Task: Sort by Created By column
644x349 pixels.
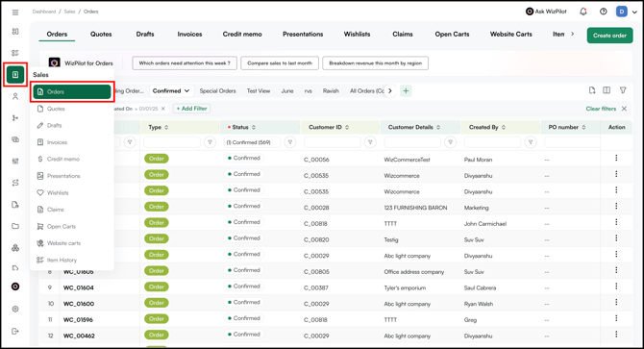Action: (x=504, y=128)
